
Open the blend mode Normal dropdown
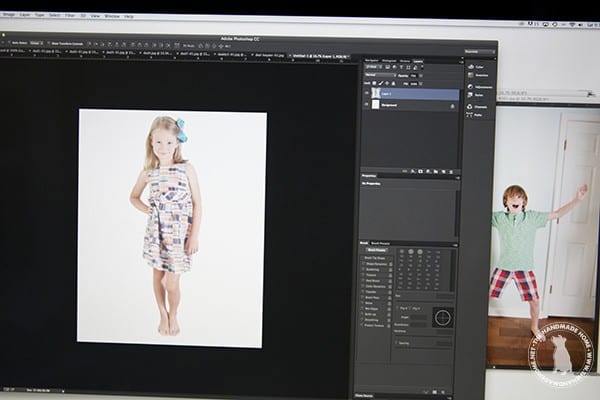tap(380, 75)
